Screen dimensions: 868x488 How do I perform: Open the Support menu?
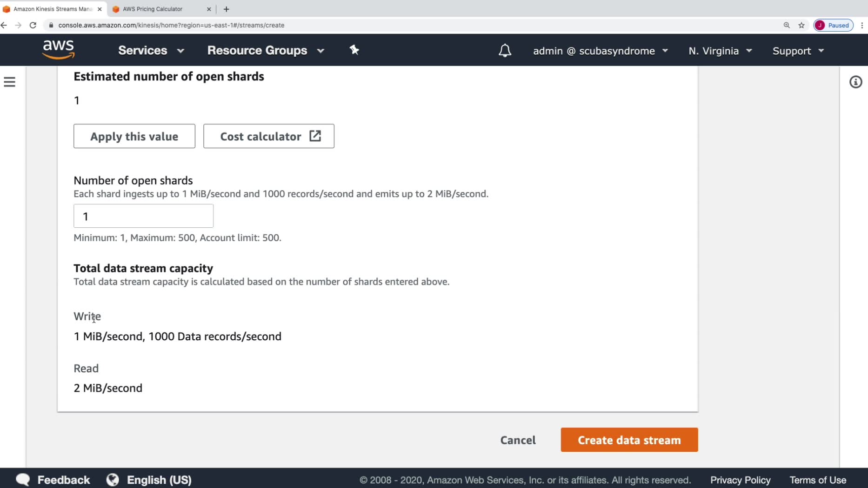[x=798, y=51]
